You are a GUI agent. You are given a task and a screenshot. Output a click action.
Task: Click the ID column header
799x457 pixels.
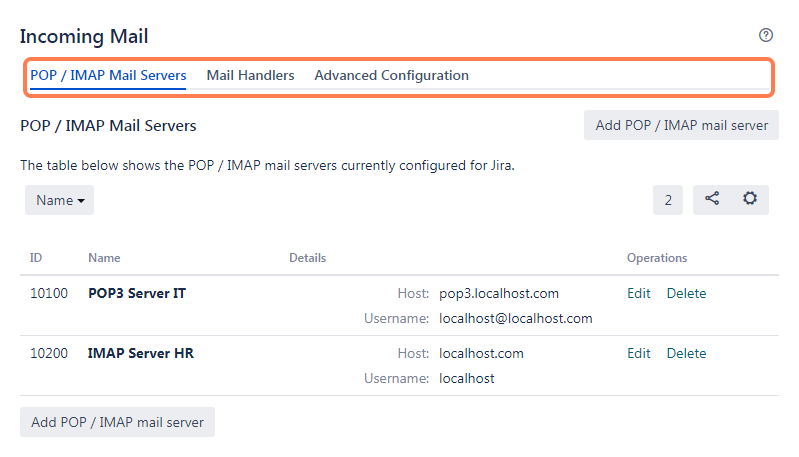(36, 258)
